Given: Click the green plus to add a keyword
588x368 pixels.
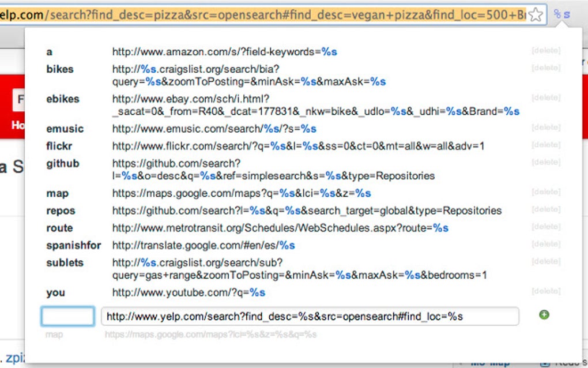Looking at the screenshot, I should tap(544, 314).
